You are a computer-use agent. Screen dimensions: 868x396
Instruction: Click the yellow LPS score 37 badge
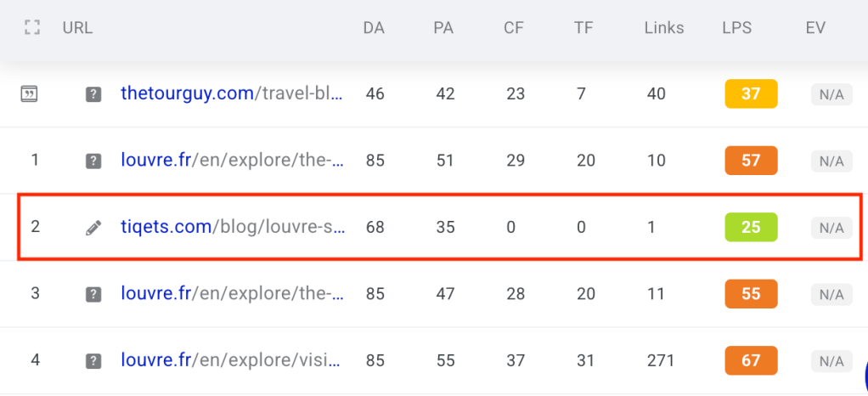751,93
